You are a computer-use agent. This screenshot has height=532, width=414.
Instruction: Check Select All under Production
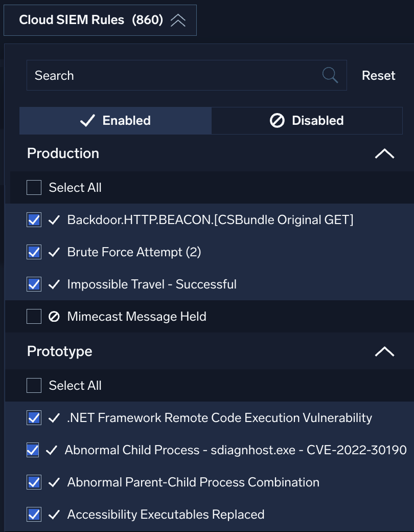(x=33, y=187)
